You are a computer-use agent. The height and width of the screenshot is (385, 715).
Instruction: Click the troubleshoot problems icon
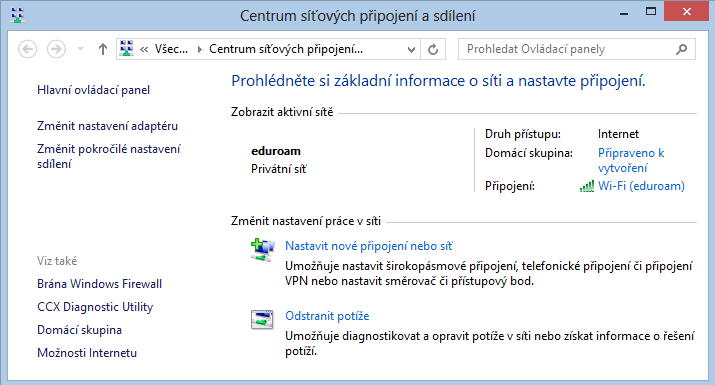pyautogui.click(x=262, y=319)
